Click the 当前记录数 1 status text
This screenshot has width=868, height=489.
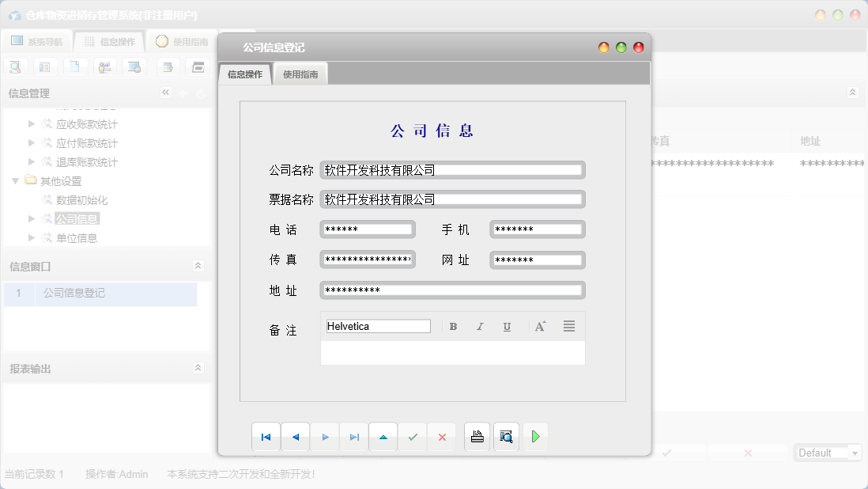coord(34,474)
